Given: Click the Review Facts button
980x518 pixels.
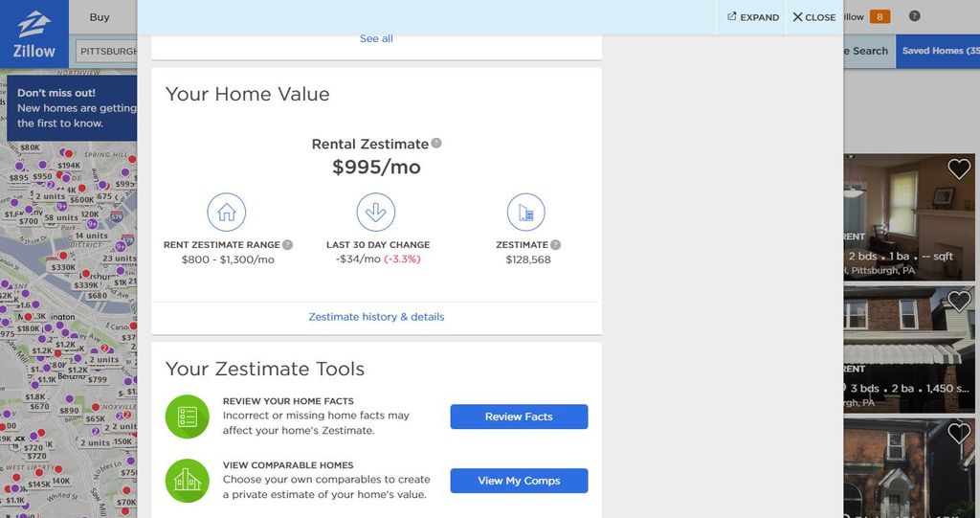Looking at the screenshot, I should click(x=519, y=417).
